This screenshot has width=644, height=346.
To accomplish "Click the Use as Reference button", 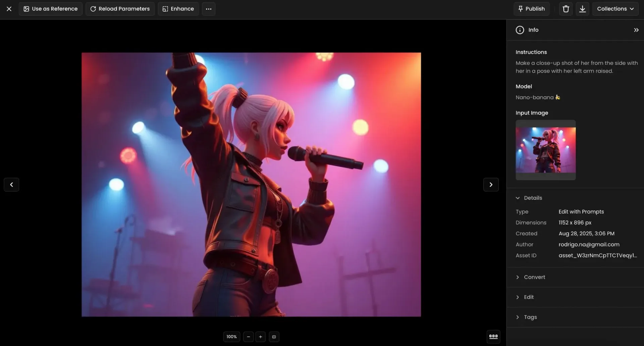I will click(x=50, y=9).
